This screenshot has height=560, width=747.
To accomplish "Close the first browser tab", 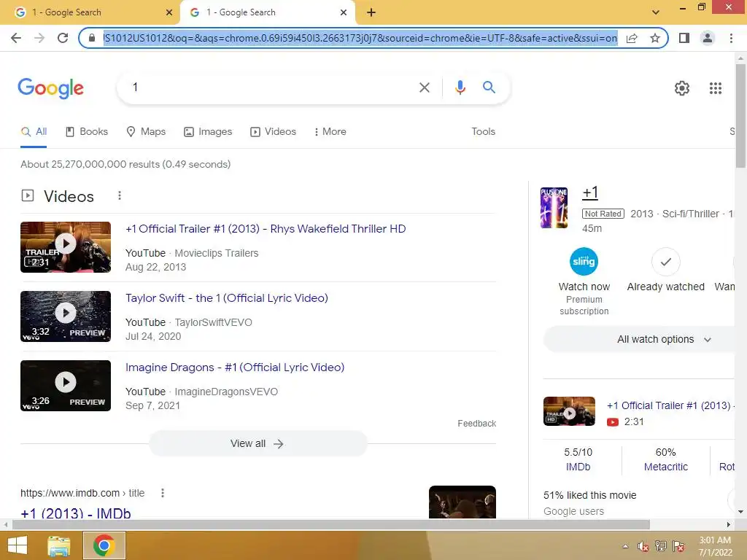I will [x=169, y=12].
